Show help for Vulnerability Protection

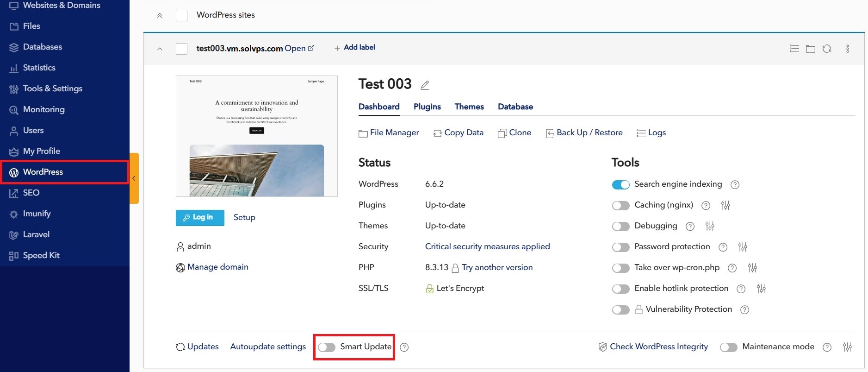point(744,310)
